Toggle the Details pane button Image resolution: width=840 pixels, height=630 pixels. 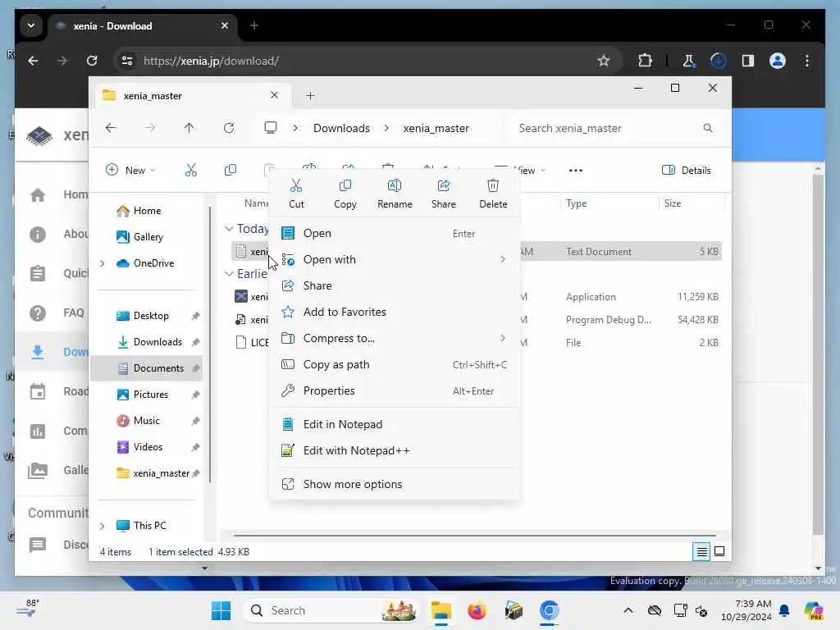(687, 171)
